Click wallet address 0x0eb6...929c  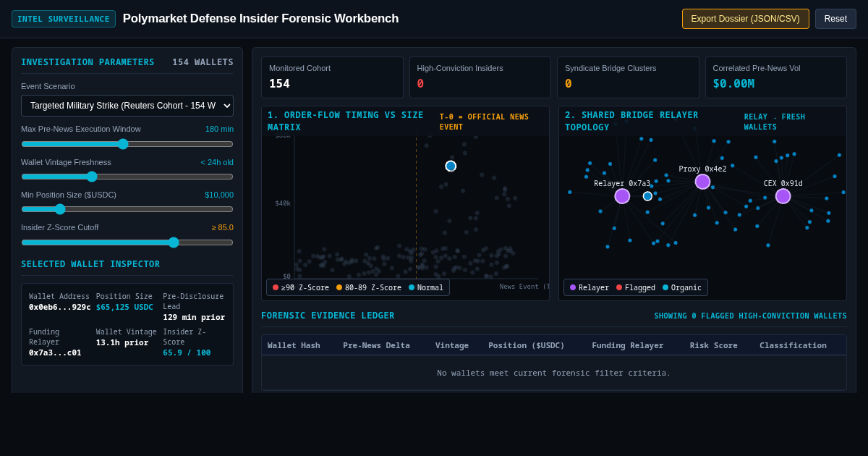click(60, 307)
